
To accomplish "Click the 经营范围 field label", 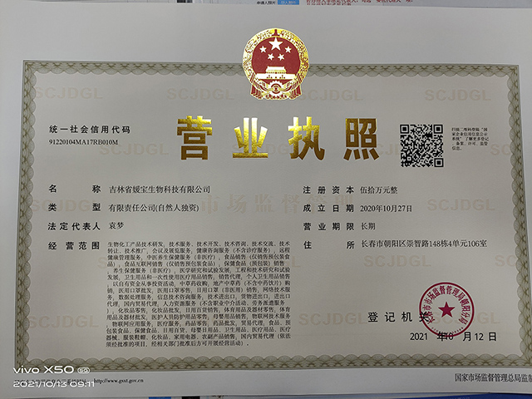I will tap(74, 246).
